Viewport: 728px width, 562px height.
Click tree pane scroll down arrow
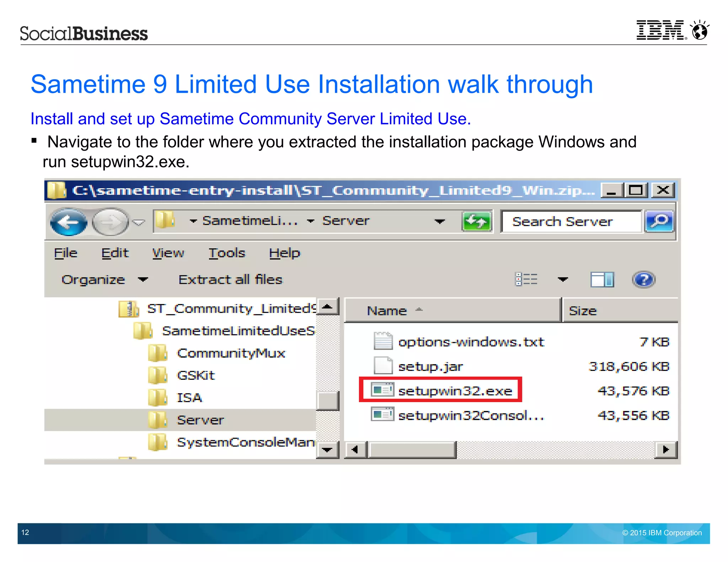pyautogui.click(x=327, y=450)
